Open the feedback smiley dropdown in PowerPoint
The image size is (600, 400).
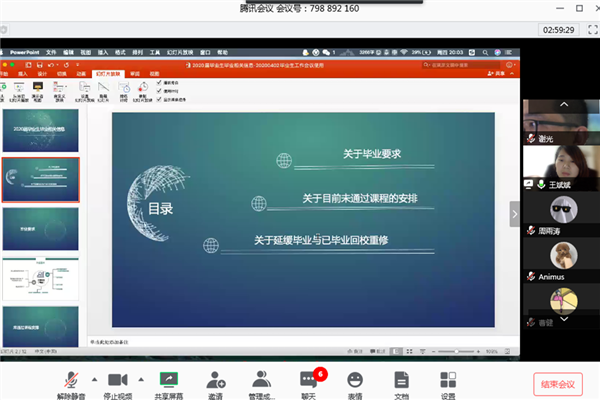[x=510, y=65]
